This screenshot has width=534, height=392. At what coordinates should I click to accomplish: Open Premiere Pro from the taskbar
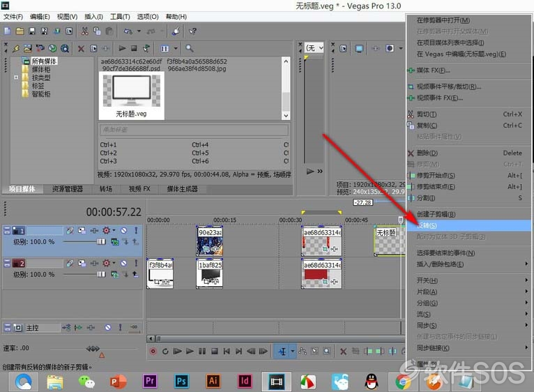coord(150,381)
